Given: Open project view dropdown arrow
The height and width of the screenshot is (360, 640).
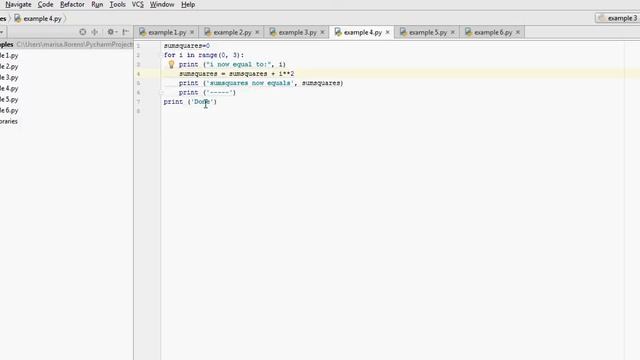Looking at the screenshot, I should tap(2, 32).
